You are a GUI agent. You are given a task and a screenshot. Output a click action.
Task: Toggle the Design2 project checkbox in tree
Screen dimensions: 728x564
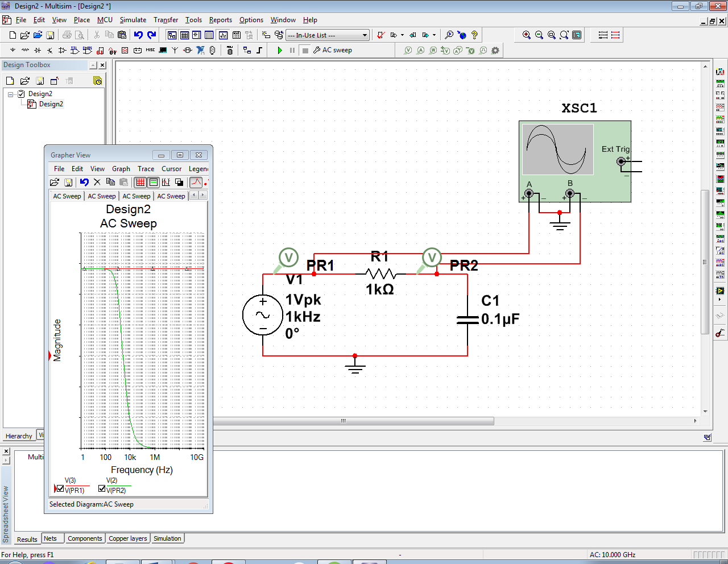coord(21,94)
